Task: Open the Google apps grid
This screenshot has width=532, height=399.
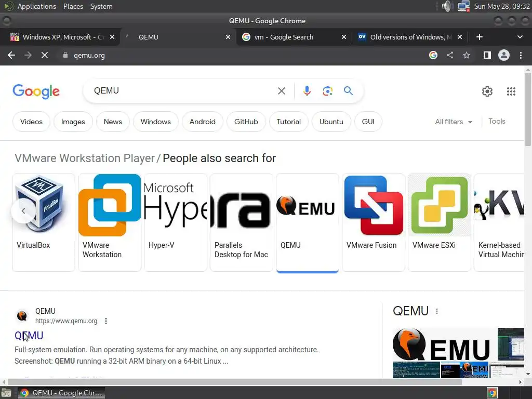Action: pyautogui.click(x=511, y=91)
